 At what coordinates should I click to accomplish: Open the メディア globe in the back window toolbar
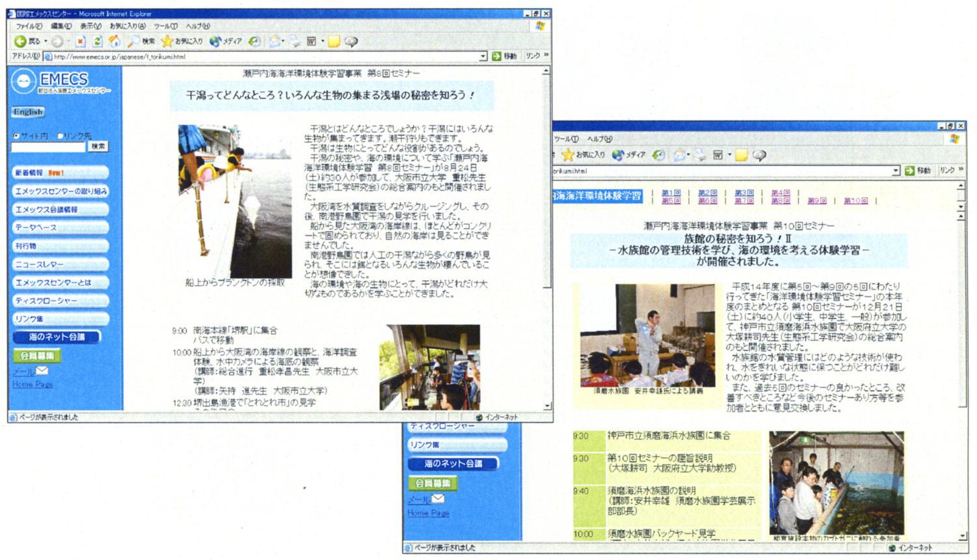(x=629, y=155)
